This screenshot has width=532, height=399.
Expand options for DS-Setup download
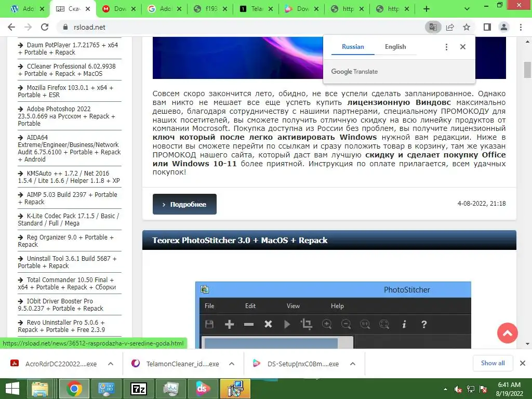pyautogui.click(x=353, y=364)
